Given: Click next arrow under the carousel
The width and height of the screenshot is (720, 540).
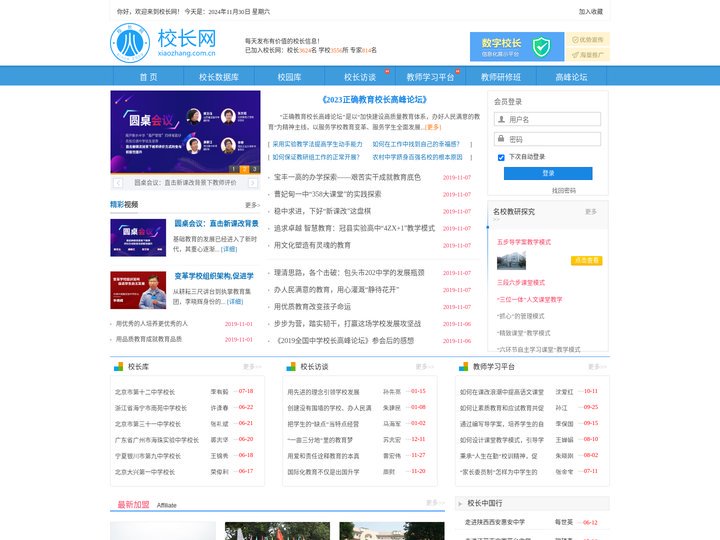Looking at the screenshot, I should (x=253, y=183).
